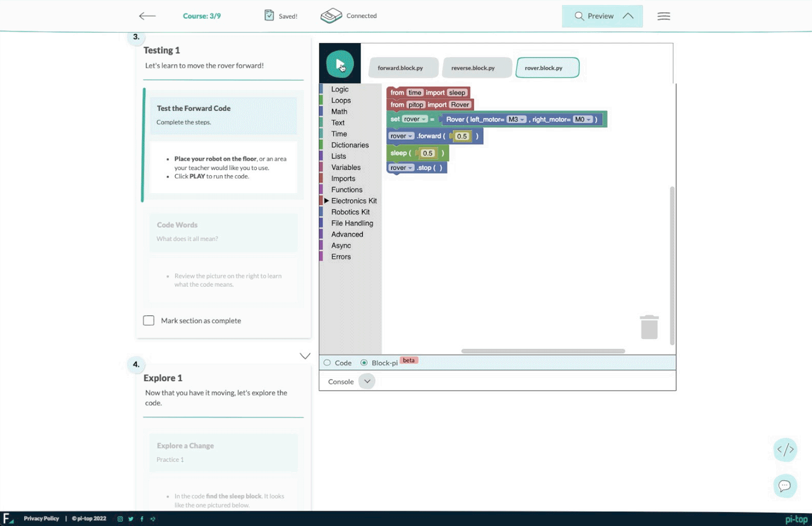Click the trash can icon in workspace
812x526 pixels.
649,327
